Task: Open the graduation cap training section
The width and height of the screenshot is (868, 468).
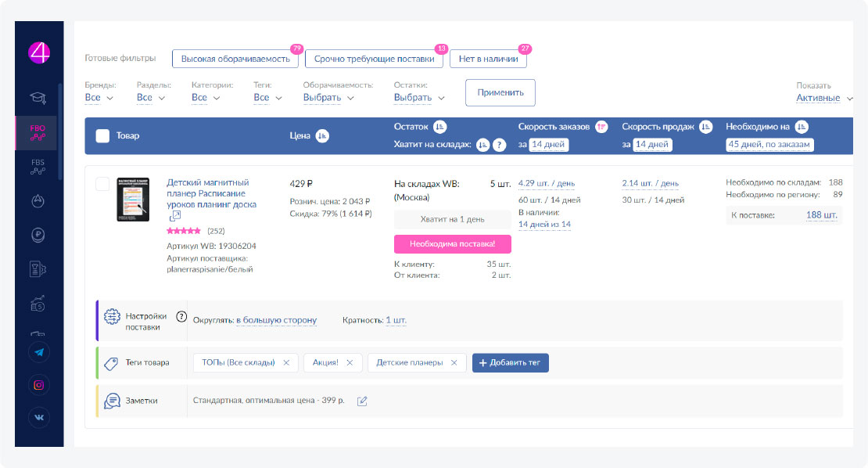Action: [38, 97]
